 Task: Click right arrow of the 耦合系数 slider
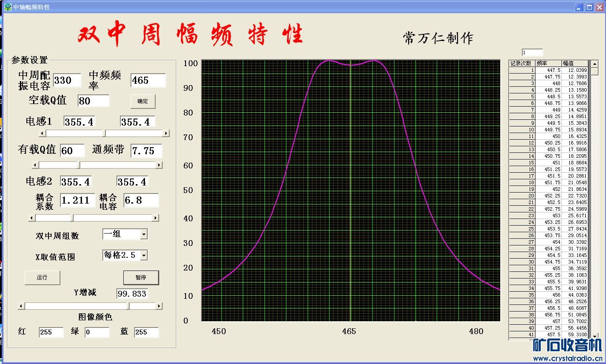pos(155,218)
